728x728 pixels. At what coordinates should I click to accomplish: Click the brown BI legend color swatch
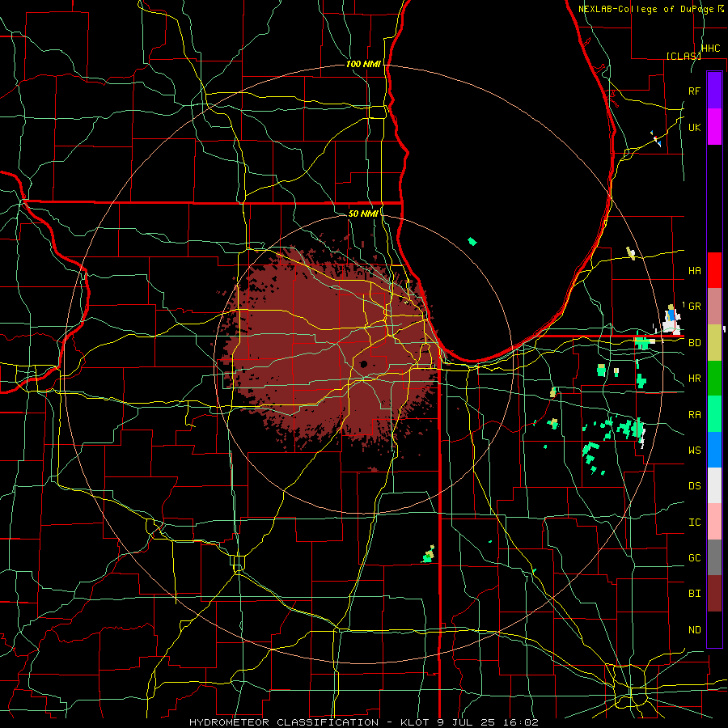pyautogui.click(x=714, y=594)
